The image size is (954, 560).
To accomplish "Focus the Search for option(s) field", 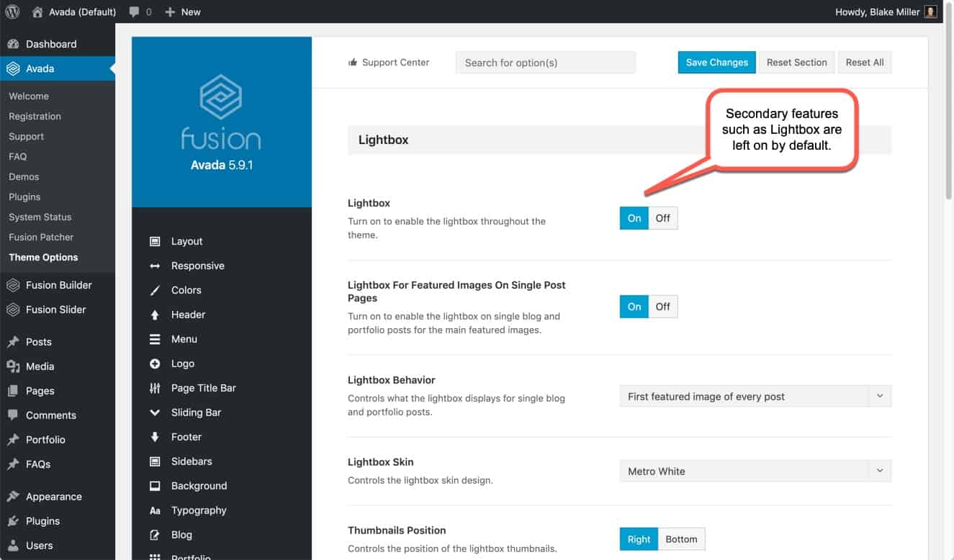I will (x=546, y=63).
